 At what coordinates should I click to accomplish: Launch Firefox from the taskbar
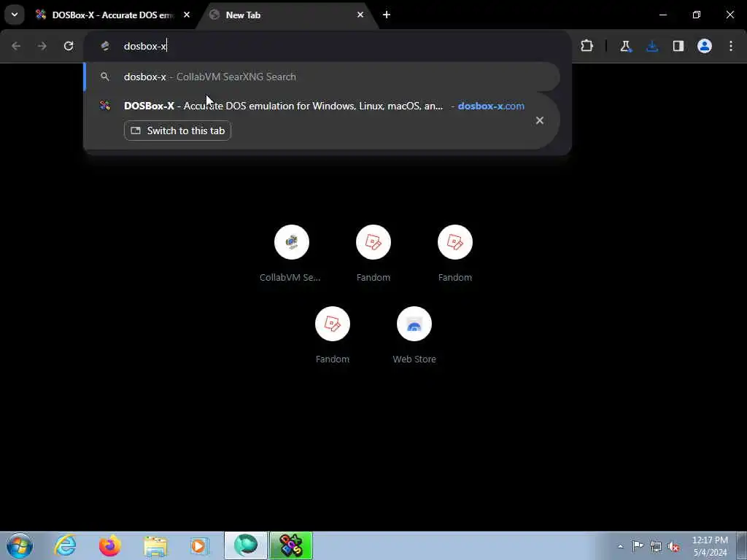pos(109,545)
